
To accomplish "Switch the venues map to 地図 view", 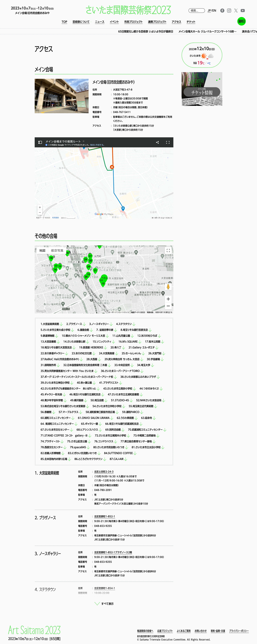I will (42, 250).
